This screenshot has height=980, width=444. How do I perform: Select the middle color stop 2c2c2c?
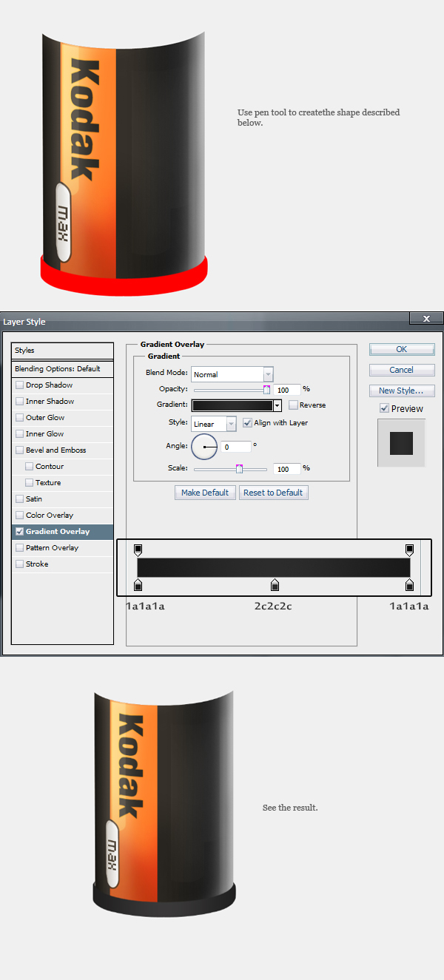[275, 585]
